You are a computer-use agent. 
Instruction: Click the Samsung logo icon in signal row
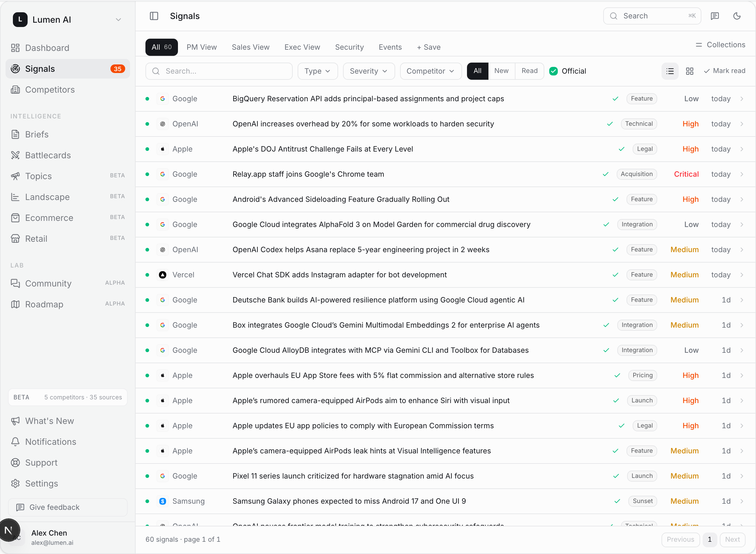163,501
